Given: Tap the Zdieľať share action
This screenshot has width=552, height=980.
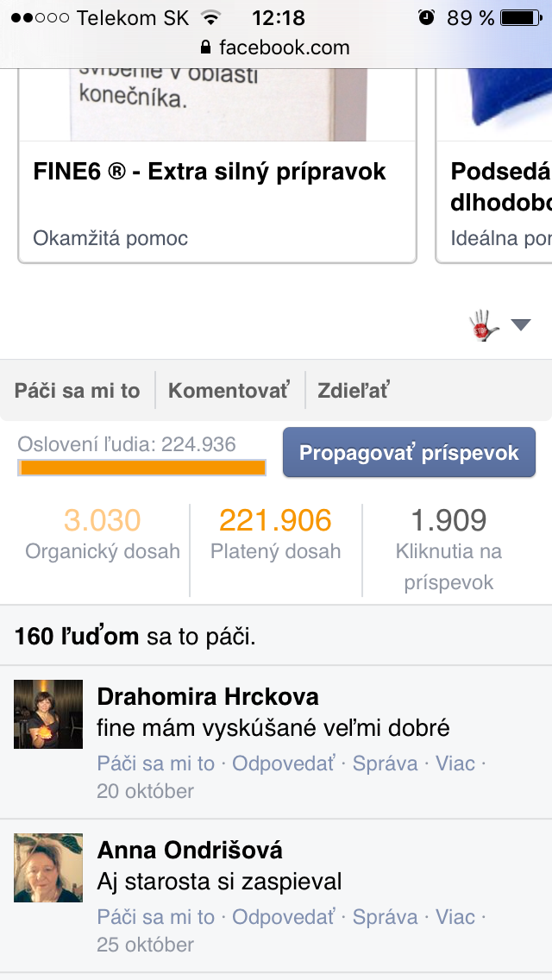Looking at the screenshot, I should point(354,391).
